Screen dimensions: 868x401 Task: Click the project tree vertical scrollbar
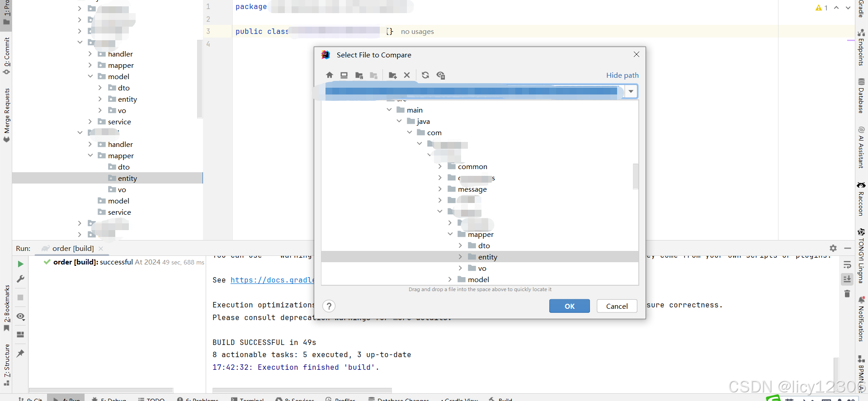coord(199,79)
